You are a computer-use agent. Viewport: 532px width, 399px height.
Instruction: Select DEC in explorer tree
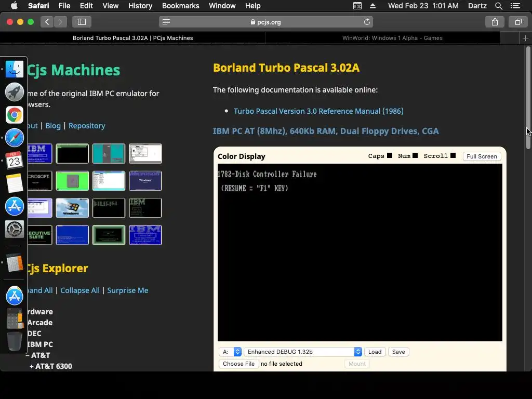34,334
